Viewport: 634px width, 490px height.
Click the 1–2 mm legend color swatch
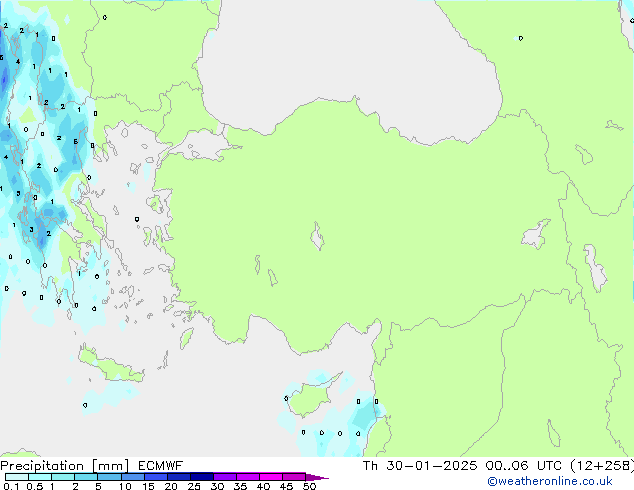click(63, 477)
